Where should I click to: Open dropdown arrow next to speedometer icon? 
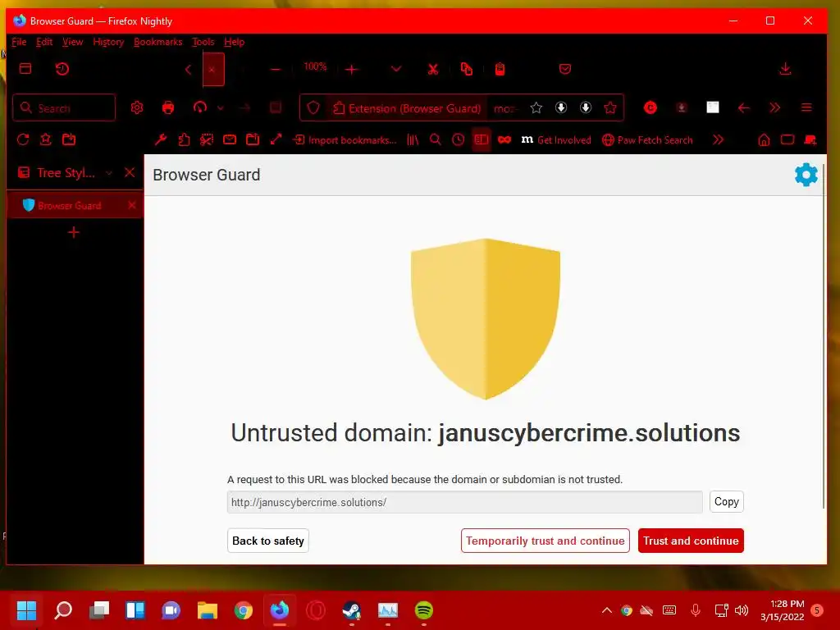(x=220, y=107)
